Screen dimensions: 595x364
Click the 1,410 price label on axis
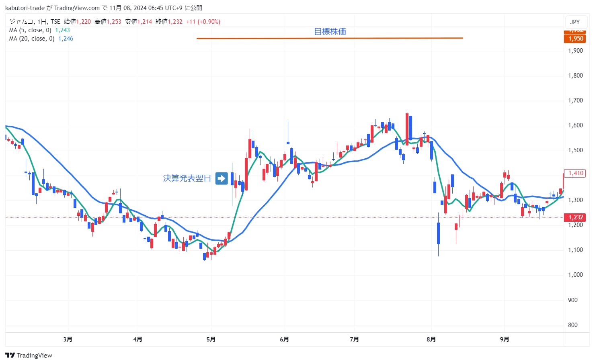[x=575, y=173]
